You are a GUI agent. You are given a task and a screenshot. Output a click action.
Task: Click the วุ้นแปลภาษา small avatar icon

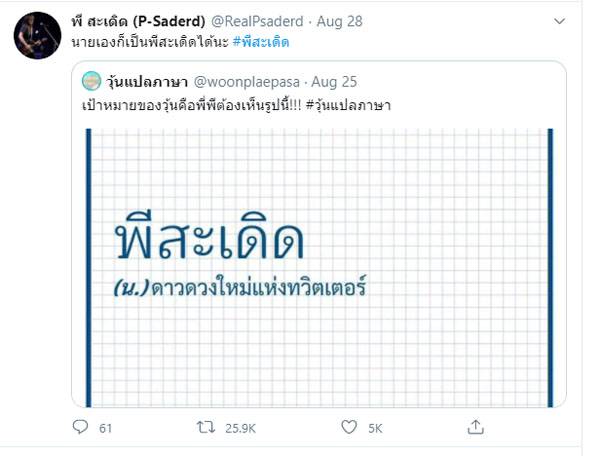91,79
